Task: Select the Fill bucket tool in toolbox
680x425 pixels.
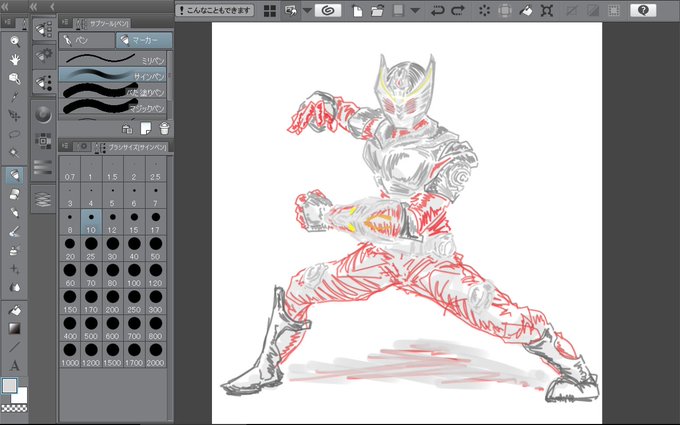Action: [x=15, y=310]
